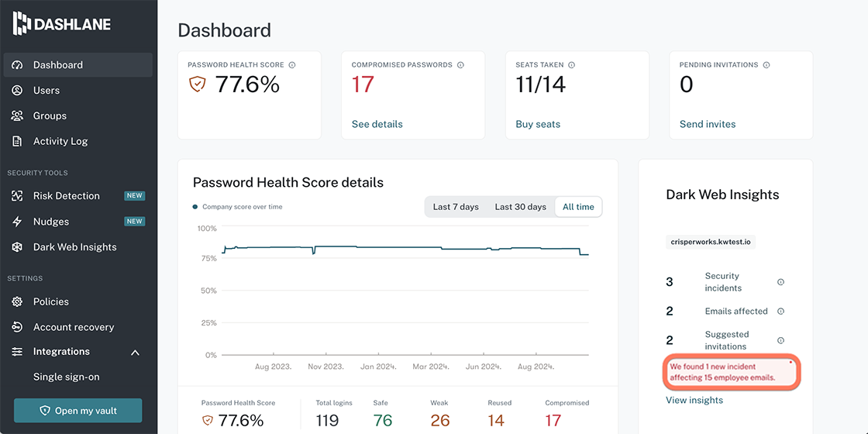Click the shield icon in bottom score summary
Screen dimensions: 868x434
click(208, 421)
